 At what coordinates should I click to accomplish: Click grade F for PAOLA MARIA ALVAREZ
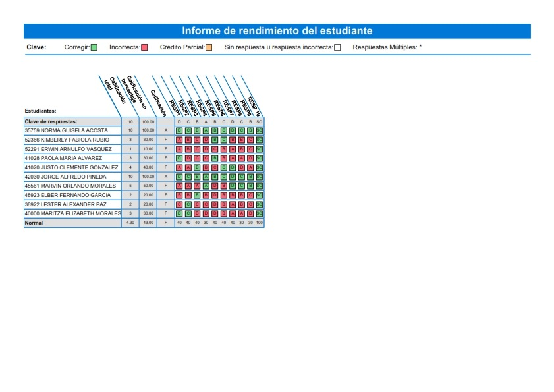click(166, 158)
